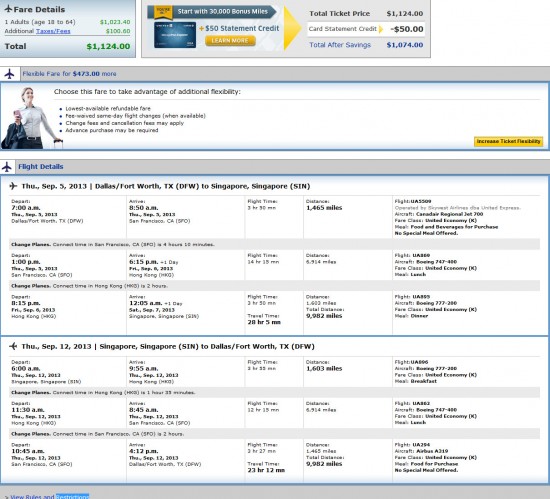Screen dimensions: 550x499
Task: Open View Rules and Restrictions link
Action: 50,497
